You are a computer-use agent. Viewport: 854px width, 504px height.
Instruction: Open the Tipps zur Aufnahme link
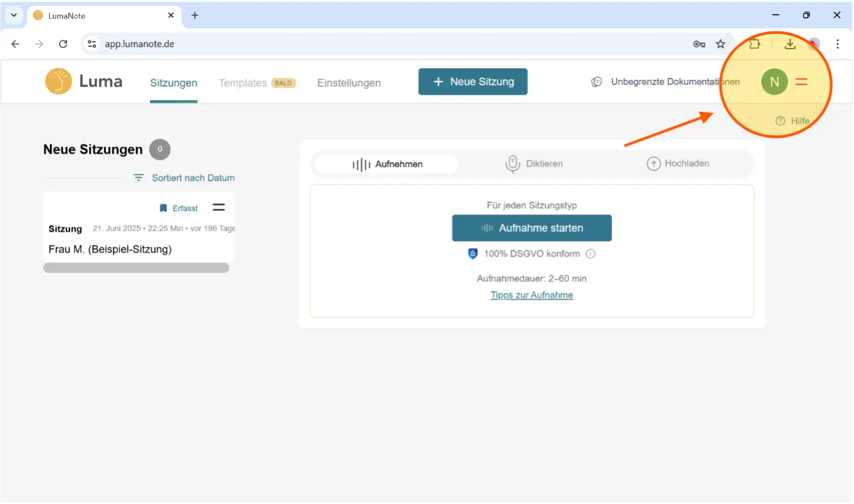pos(531,295)
